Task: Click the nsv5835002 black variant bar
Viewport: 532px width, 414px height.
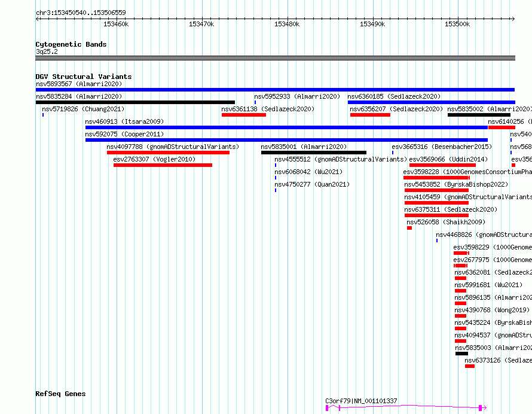Action: [479, 115]
